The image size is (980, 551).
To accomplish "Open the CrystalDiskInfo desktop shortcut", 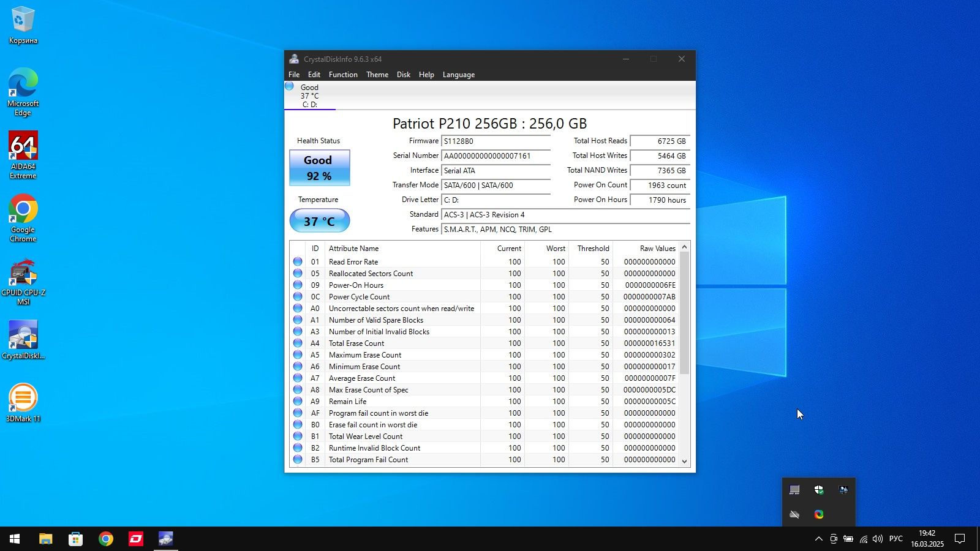I will click(23, 340).
